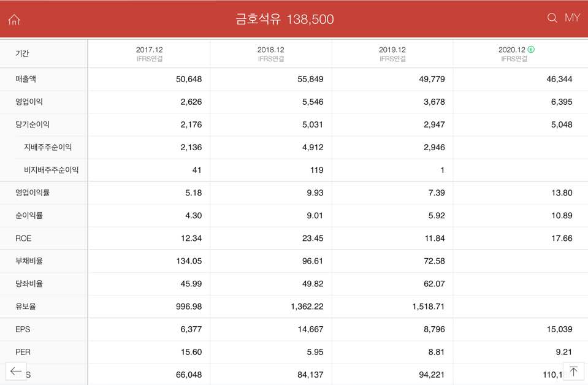This screenshot has width=588, height=385.
Task: Select the 매출액 row label
Action: coord(26,78)
